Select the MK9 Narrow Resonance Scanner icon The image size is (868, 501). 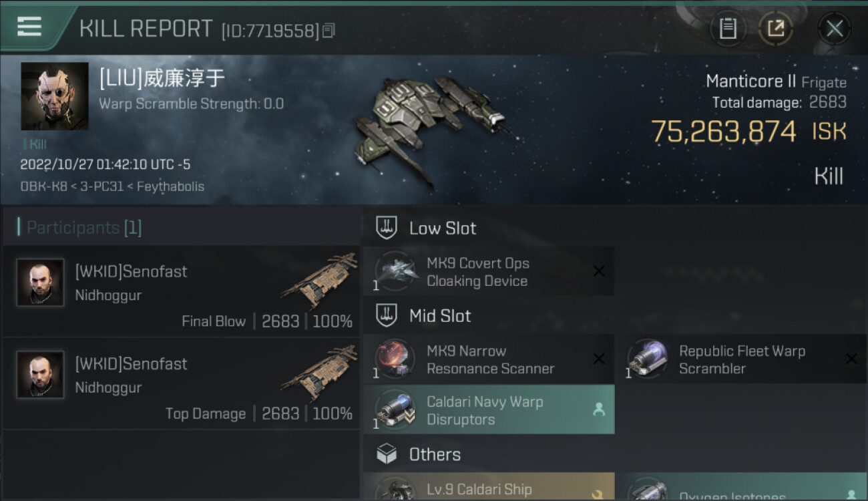click(395, 359)
